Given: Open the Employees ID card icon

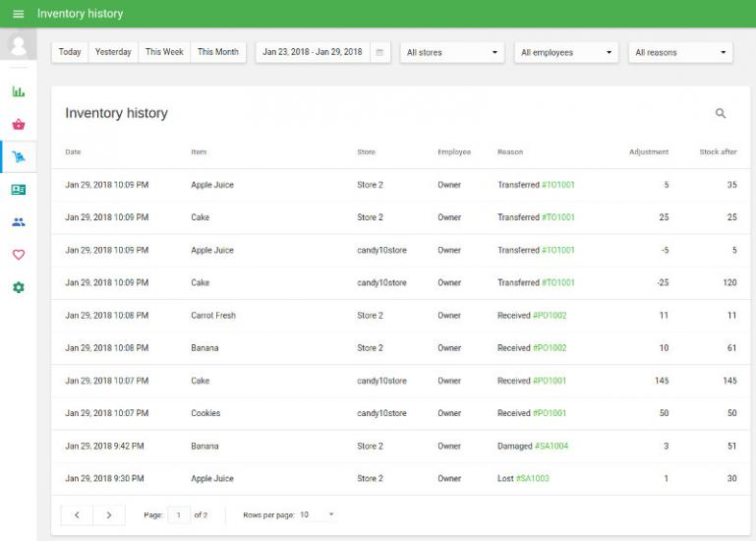Looking at the screenshot, I should (18, 190).
